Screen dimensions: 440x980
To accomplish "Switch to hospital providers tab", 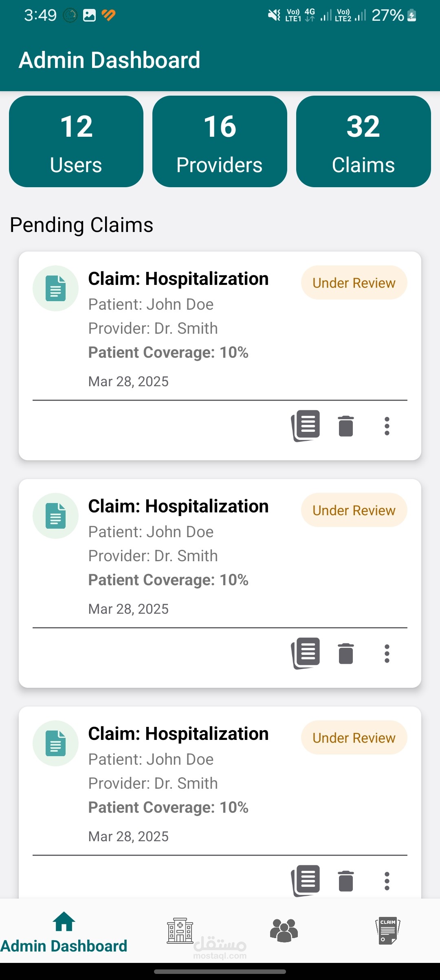I will tap(180, 930).
